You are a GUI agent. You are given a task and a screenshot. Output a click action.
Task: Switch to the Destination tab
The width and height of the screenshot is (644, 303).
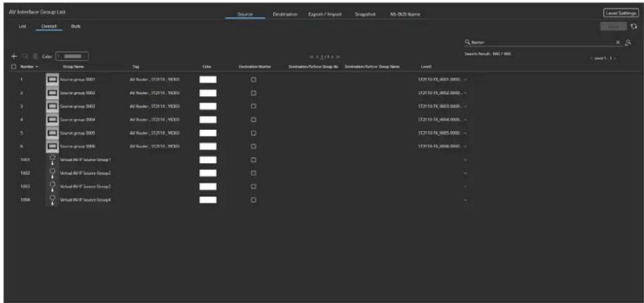(x=284, y=14)
